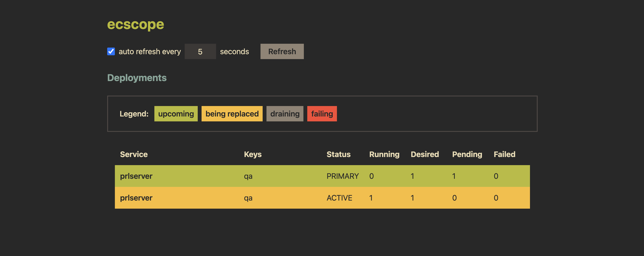
Task: Click the Legend label
Action: click(x=135, y=114)
